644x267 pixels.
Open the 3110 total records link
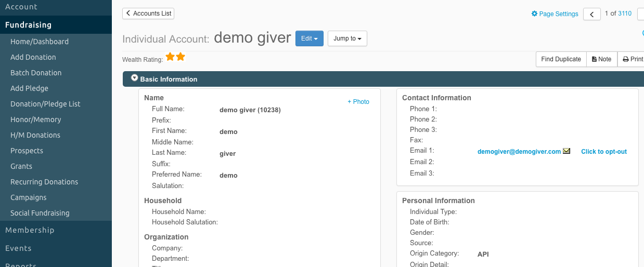[625, 14]
